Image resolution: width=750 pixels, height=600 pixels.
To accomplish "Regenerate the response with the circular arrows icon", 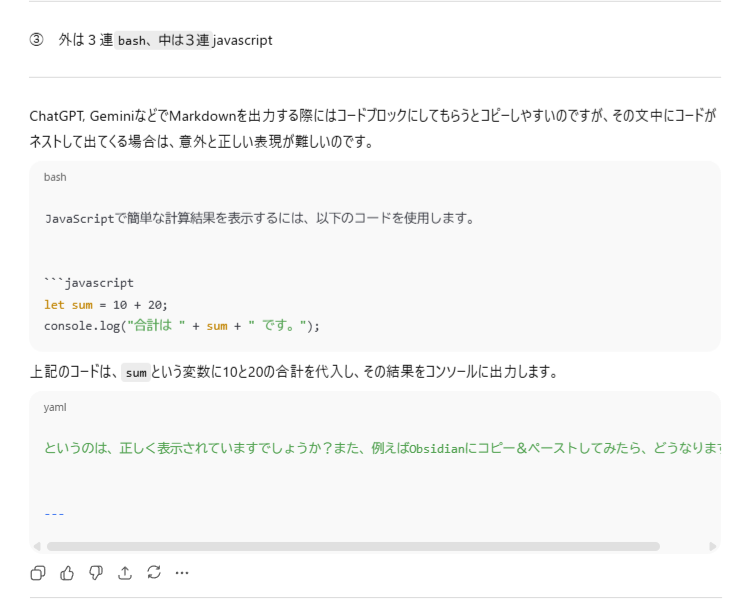I will tap(153, 573).
